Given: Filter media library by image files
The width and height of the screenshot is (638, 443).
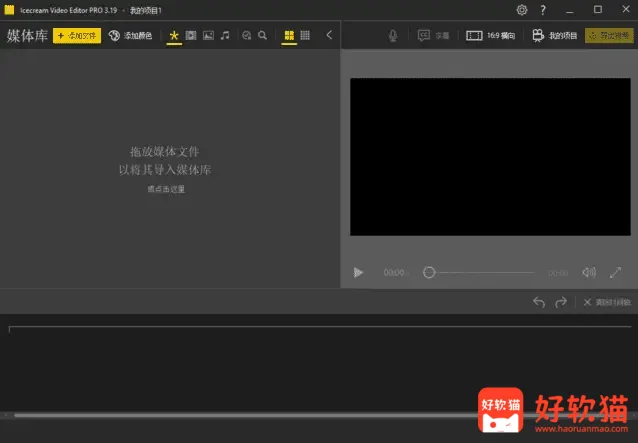Looking at the screenshot, I should click(x=208, y=35).
